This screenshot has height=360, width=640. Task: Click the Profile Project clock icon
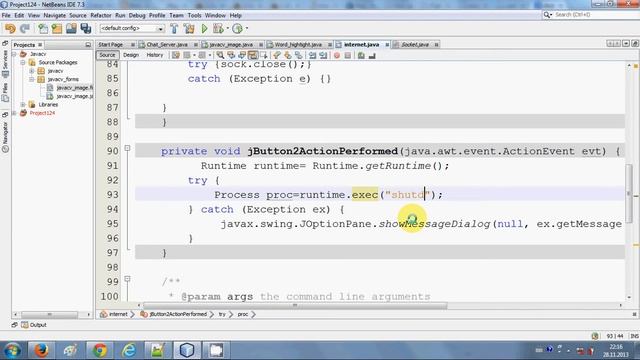pyautogui.click(x=237, y=29)
